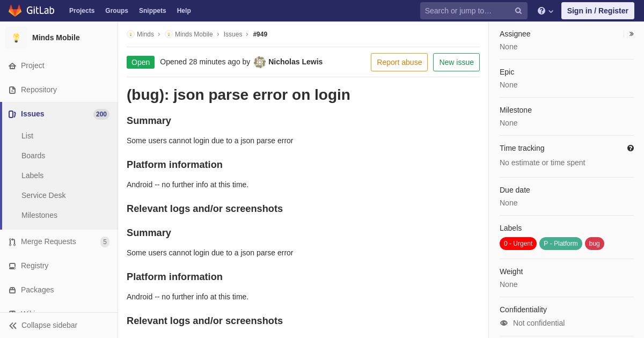Click the bug label badge
The width and height of the screenshot is (644, 338).
(595, 244)
